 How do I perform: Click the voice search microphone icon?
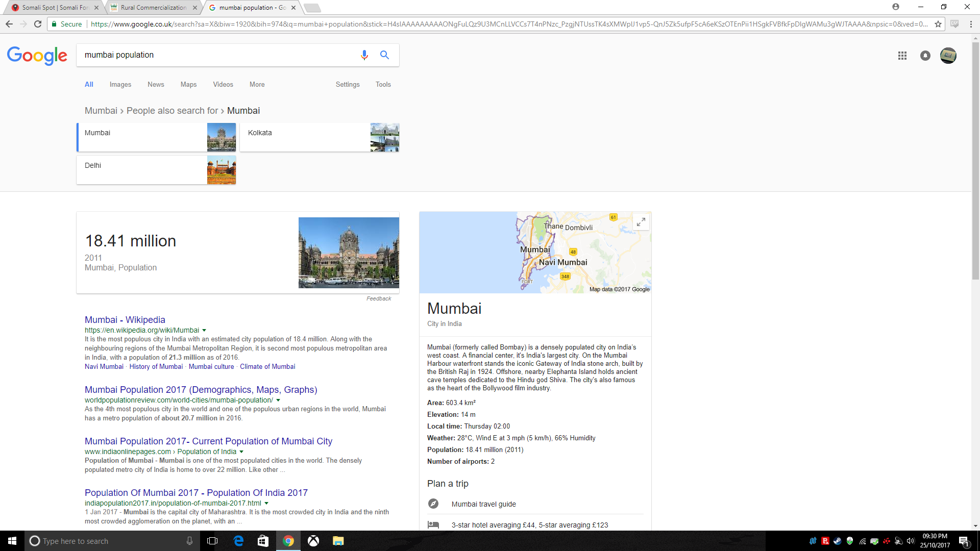click(x=364, y=55)
